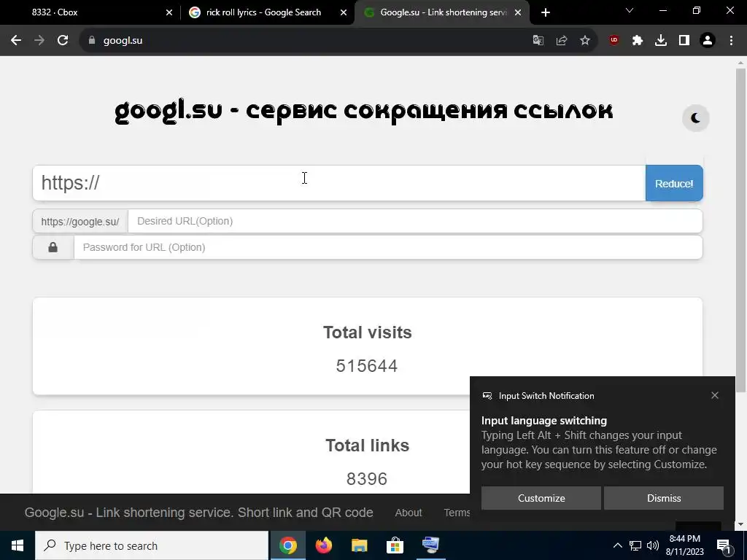Click the taskbar search box
This screenshot has width=747, height=560.
[152, 545]
